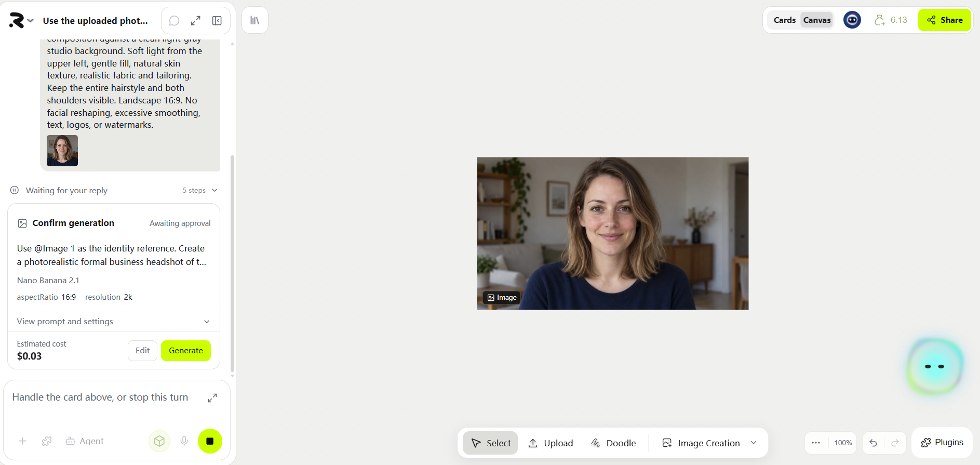Open the chat bubble icon in header
This screenshot has width=980, height=465.
point(174,21)
